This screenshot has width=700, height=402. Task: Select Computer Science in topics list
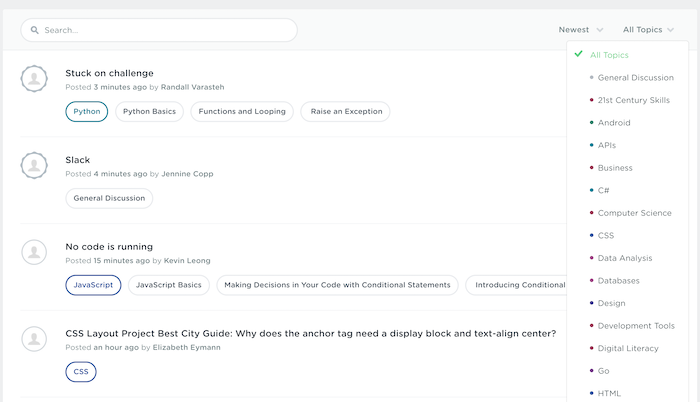point(634,213)
